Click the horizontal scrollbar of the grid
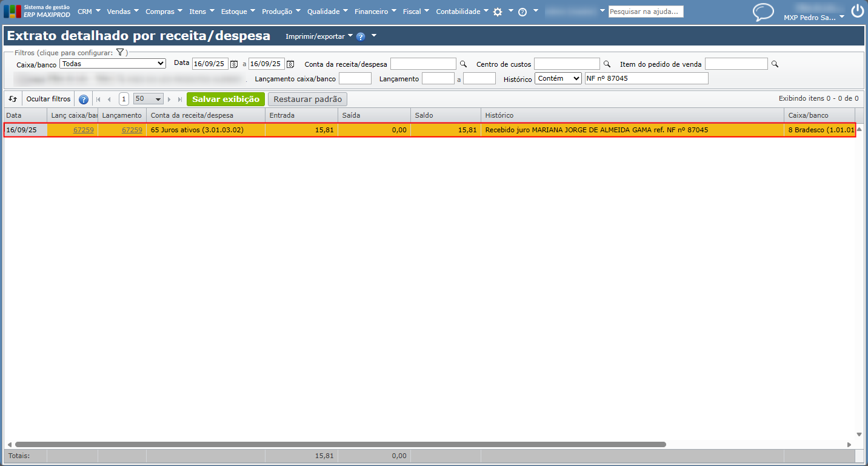Image resolution: width=868 pixels, height=466 pixels. 340,445
